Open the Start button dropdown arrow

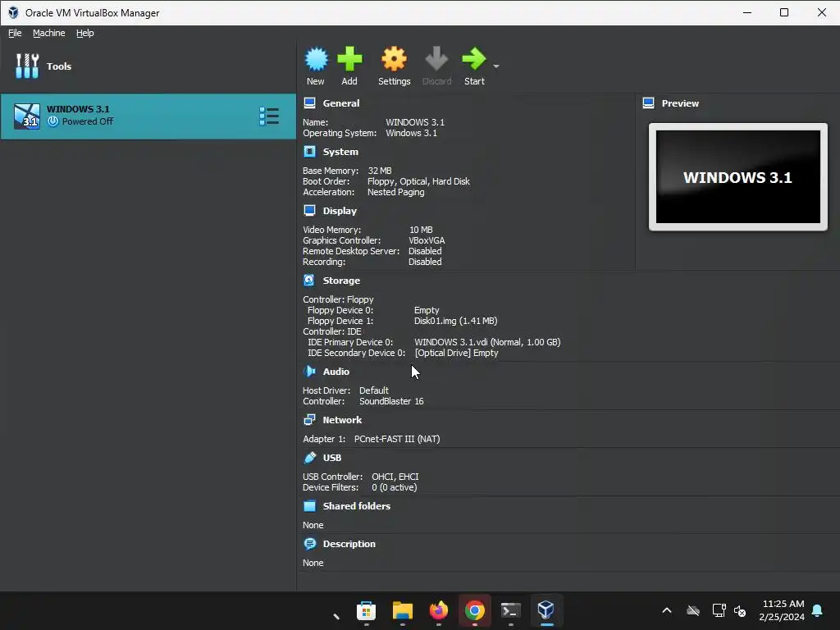tap(496, 66)
